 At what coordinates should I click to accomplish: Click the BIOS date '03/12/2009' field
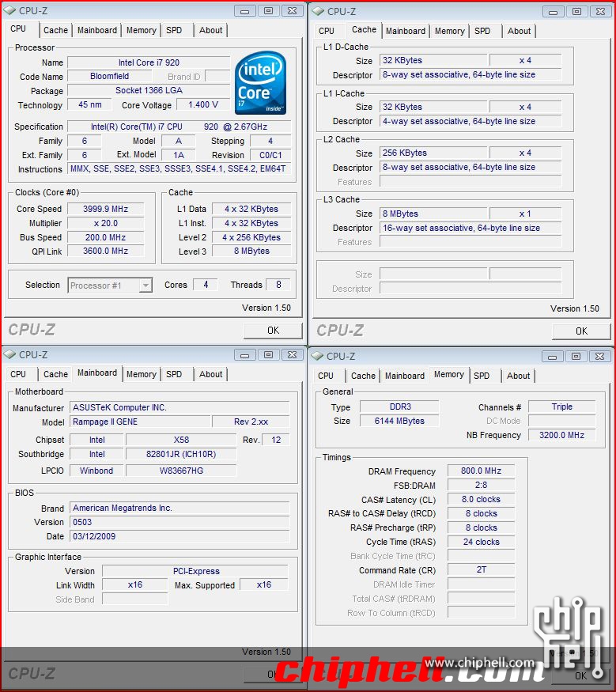(x=180, y=536)
